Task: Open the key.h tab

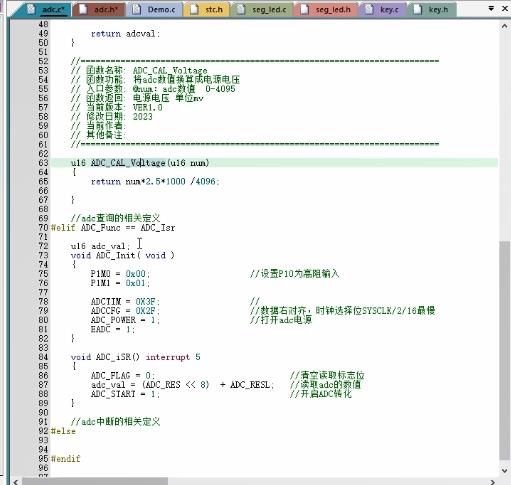Action: (x=432, y=9)
